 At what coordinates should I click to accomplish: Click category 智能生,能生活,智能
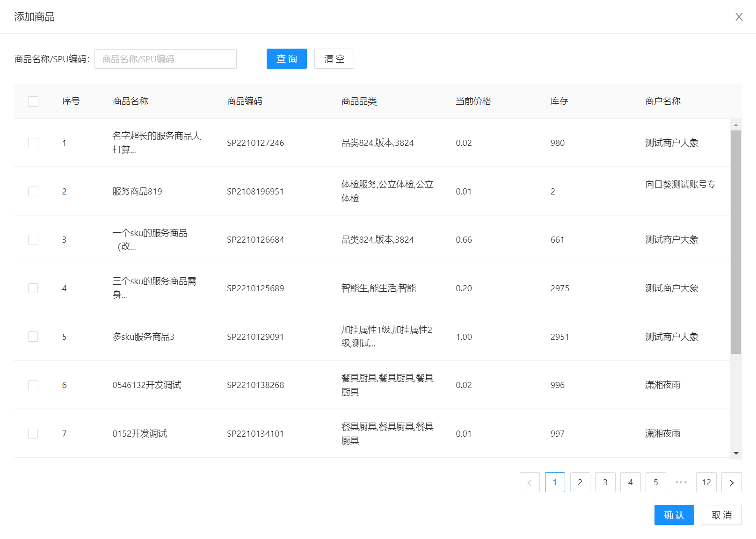(x=378, y=288)
